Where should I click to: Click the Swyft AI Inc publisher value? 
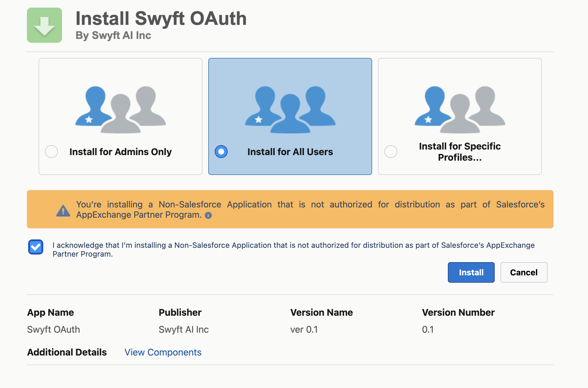pos(184,329)
